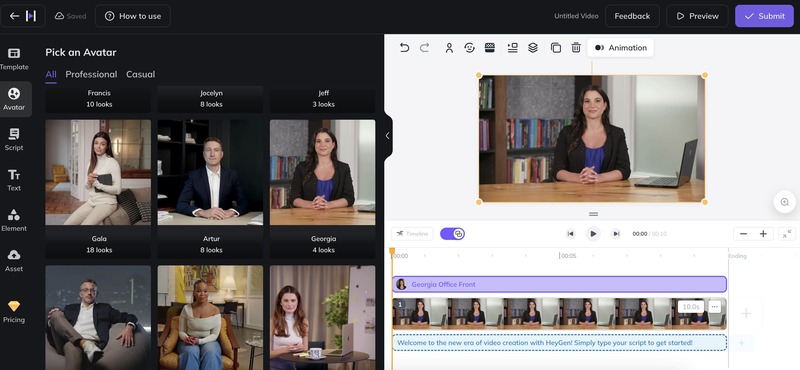Open the Avatar sidebar section
Image resolution: width=800 pixels, height=370 pixels.
tap(14, 99)
